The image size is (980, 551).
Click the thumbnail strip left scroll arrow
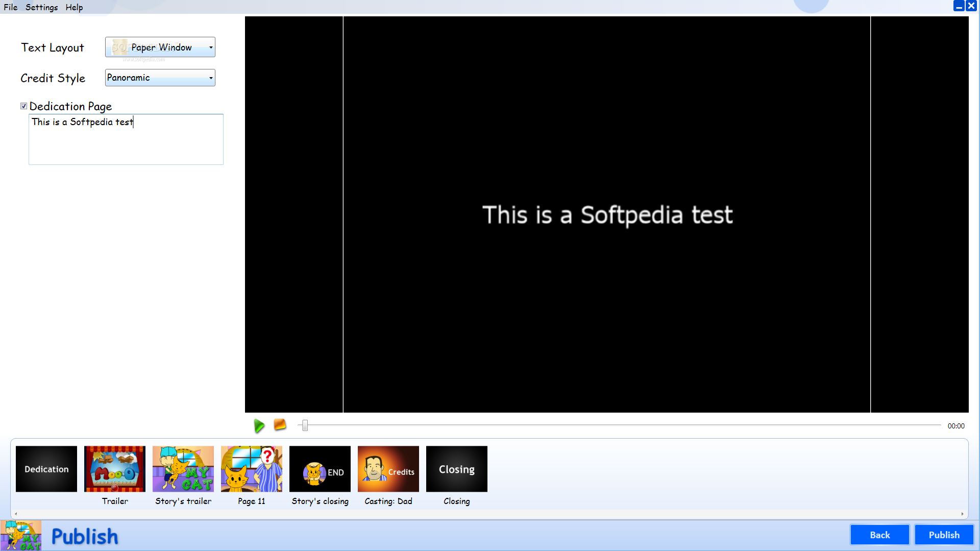click(16, 514)
